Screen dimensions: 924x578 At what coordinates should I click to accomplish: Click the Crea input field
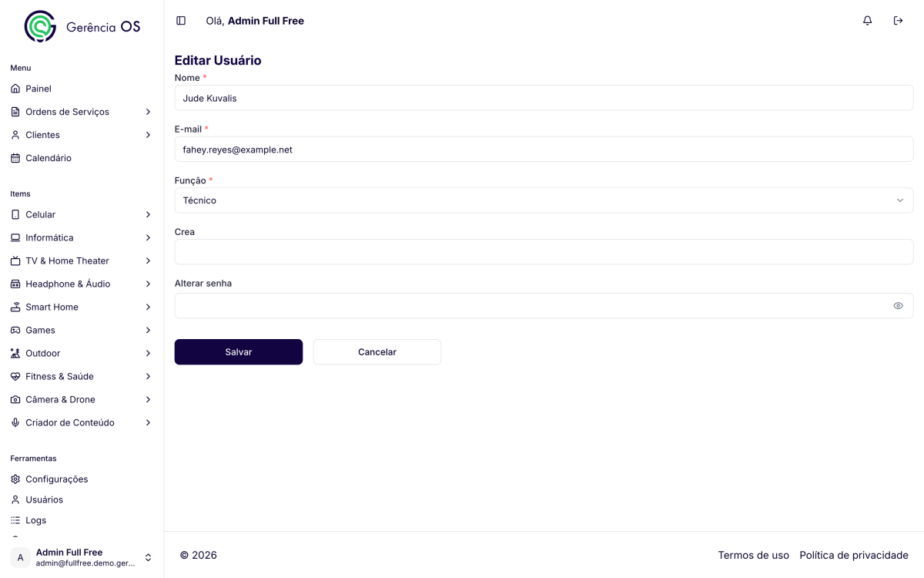(x=544, y=252)
